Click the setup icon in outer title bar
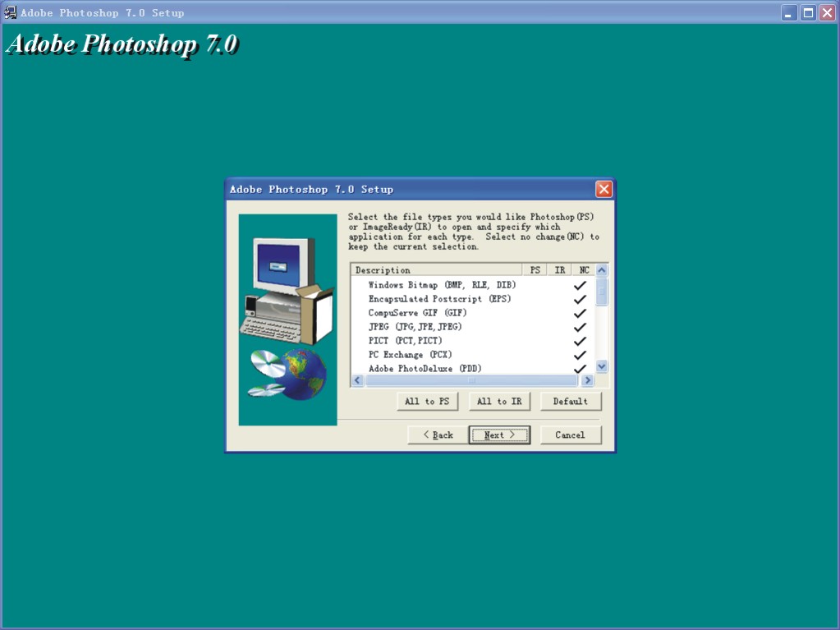The height and width of the screenshot is (630, 840). click(x=10, y=12)
